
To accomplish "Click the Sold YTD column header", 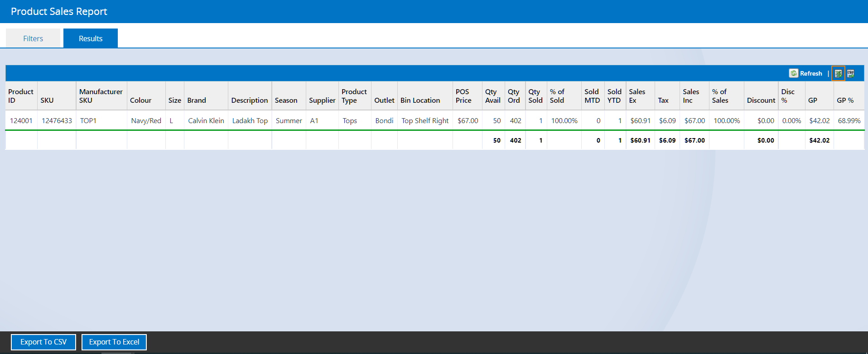I will click(x=615, y=96).
